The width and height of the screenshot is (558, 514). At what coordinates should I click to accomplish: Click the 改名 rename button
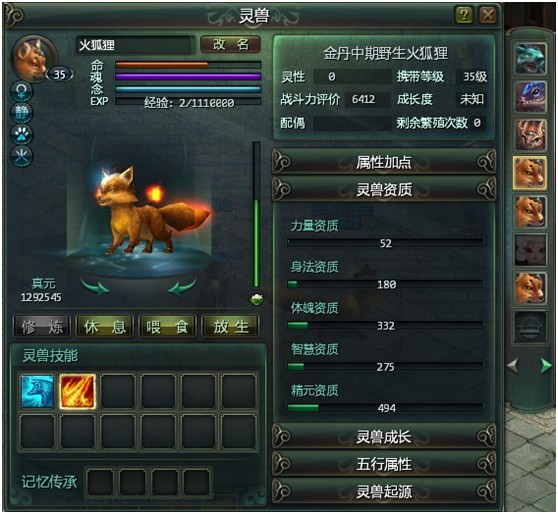pos(230,45)
